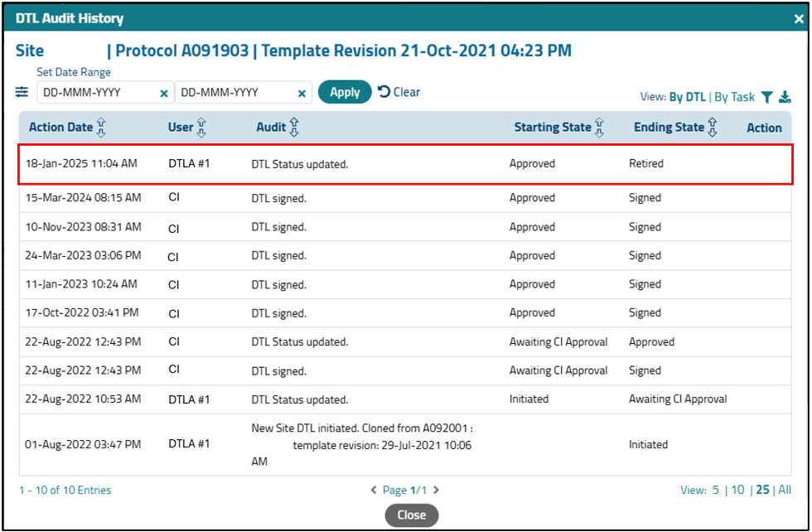
Task: Export the audit history via download icon
Action: (785, 97)
